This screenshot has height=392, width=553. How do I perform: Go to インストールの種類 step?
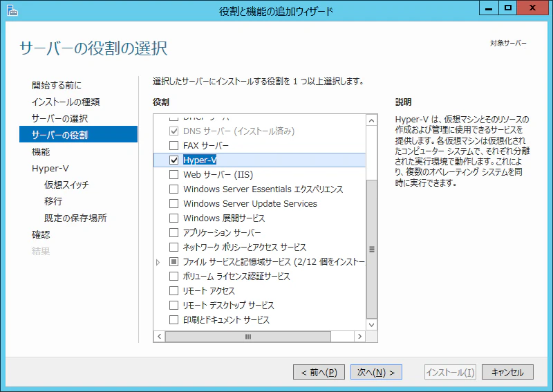(66, 102)
